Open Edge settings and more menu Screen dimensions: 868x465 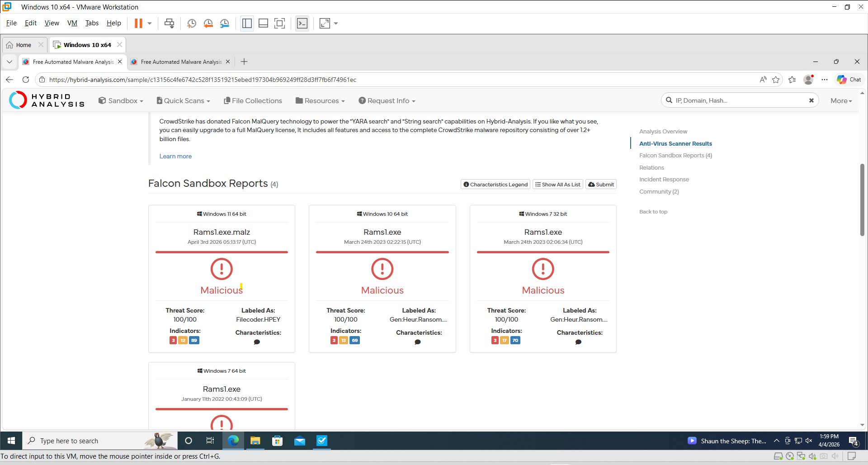coord(825,80)
